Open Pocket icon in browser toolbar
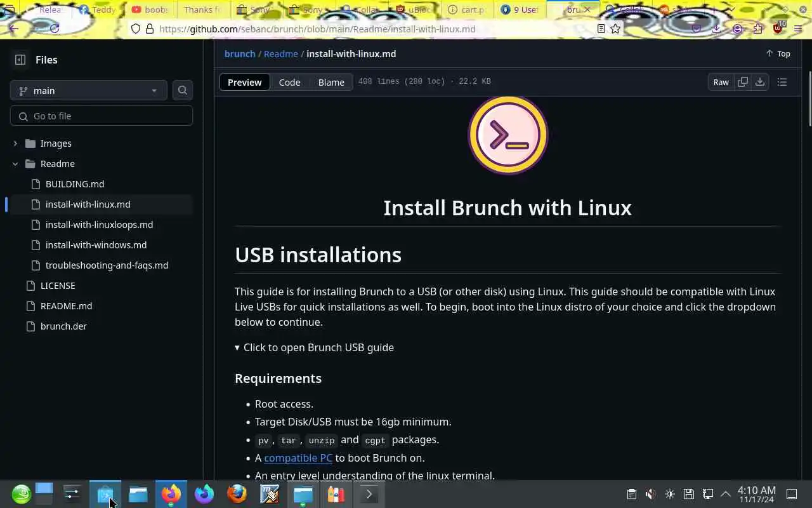The height and width of the screenshot is (508, 812). coord(697,29)
